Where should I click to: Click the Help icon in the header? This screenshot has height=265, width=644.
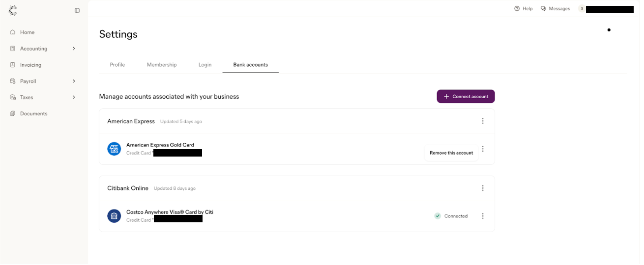pos(517,9)
